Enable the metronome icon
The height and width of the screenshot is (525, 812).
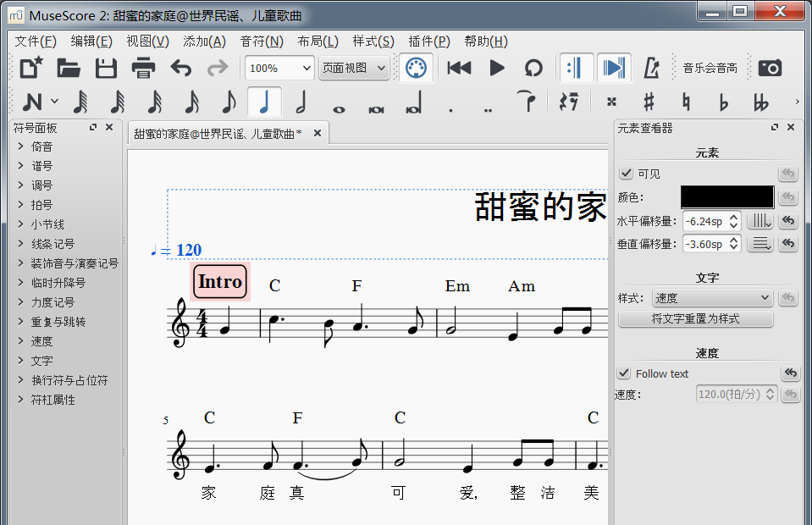[651, 68]
